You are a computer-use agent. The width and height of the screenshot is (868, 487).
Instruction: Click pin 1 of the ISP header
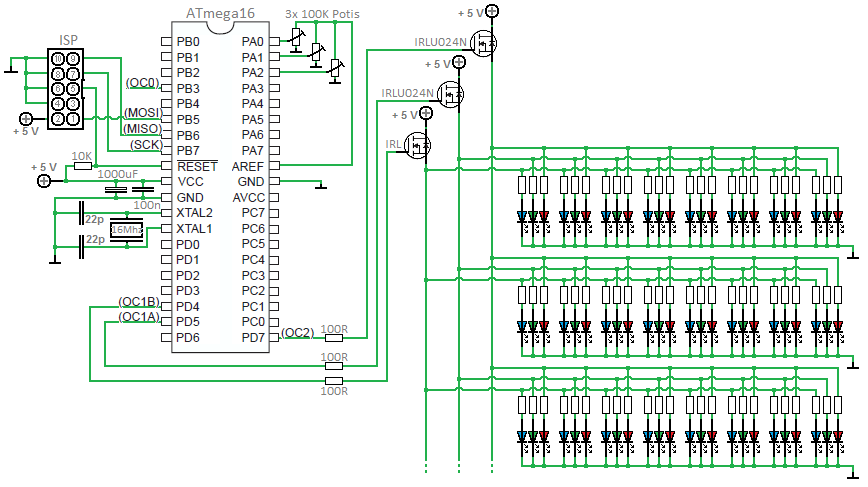pos(73,118)
